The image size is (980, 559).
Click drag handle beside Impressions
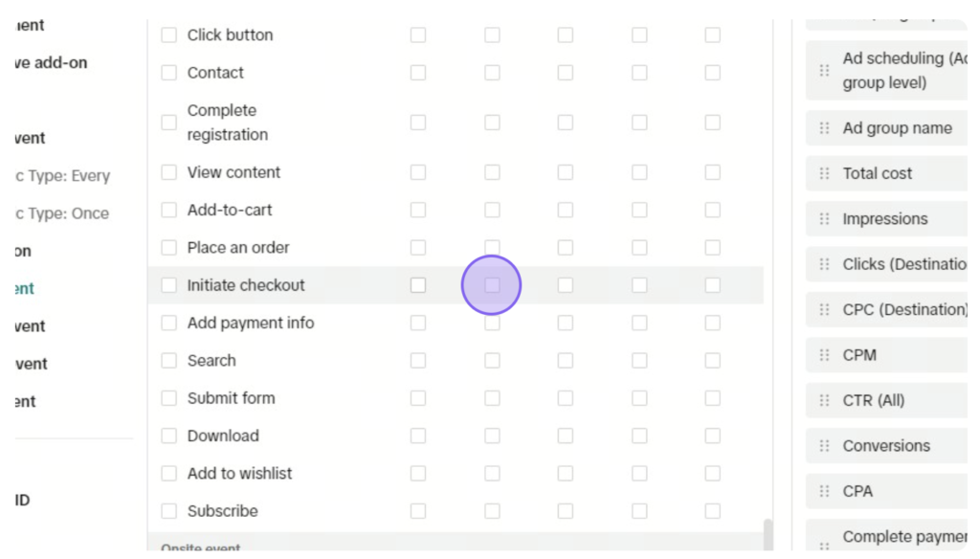(824, 219)
